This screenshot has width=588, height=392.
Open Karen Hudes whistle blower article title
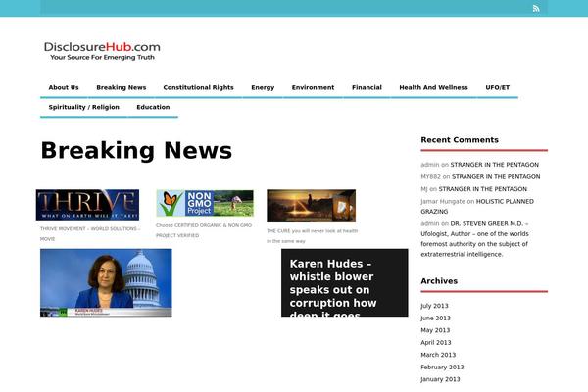pos(333,290)
